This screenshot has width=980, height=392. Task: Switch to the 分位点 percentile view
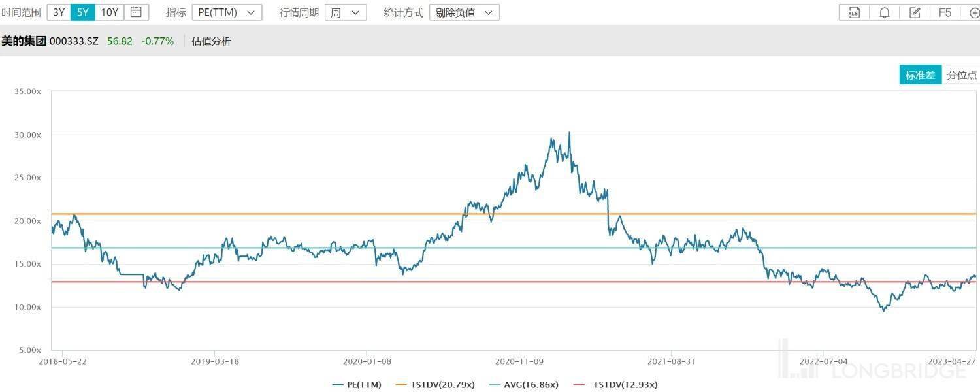click(961, 75)
